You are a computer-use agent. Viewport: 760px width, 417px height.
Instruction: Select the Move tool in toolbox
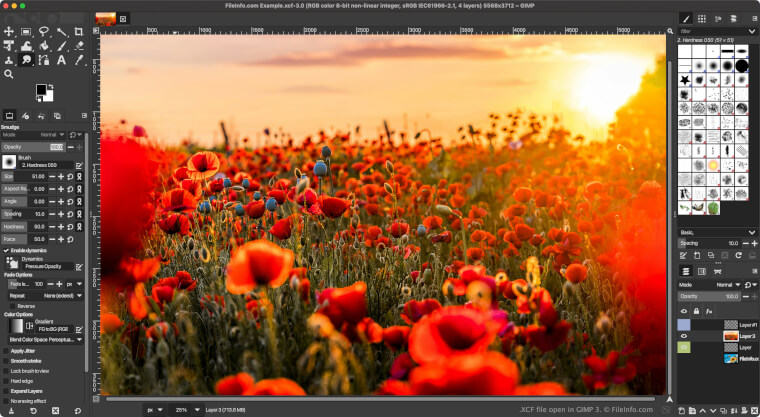point(9,32)
